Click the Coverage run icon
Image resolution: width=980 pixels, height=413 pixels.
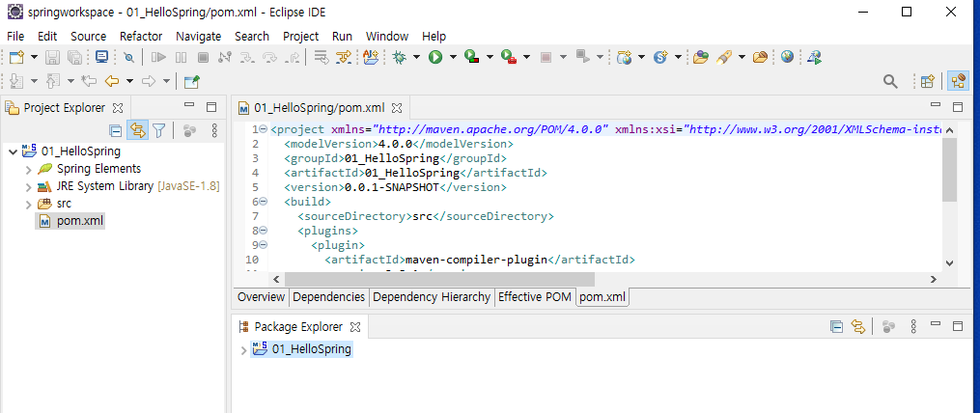coord(472,58)
